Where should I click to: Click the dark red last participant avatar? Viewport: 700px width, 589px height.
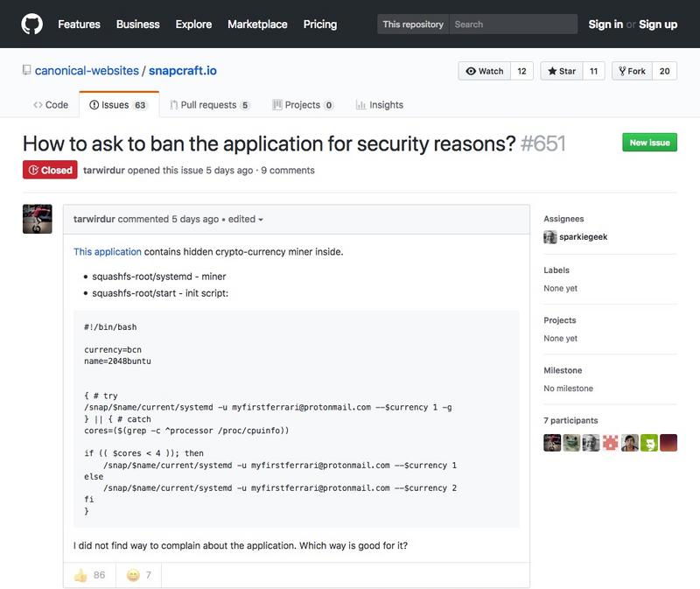[x=668, y=443]
